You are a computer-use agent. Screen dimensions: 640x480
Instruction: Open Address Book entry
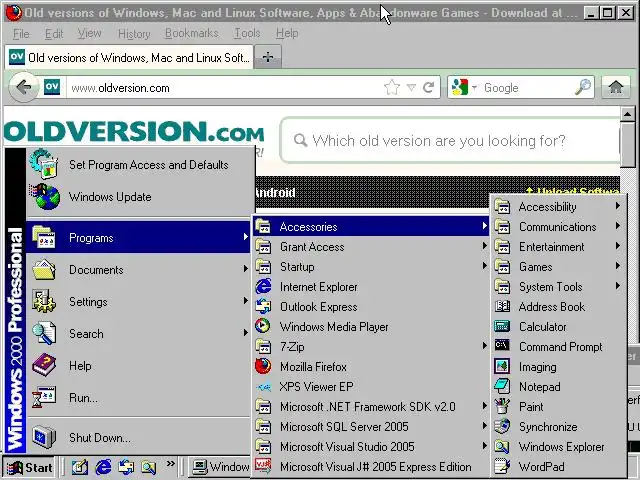[x=558, y=307]
